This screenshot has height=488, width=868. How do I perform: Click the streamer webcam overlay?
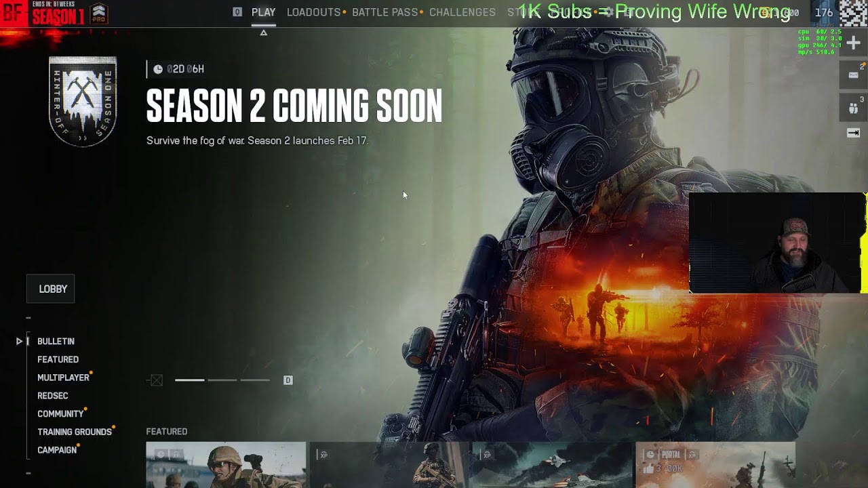point(777,243)
